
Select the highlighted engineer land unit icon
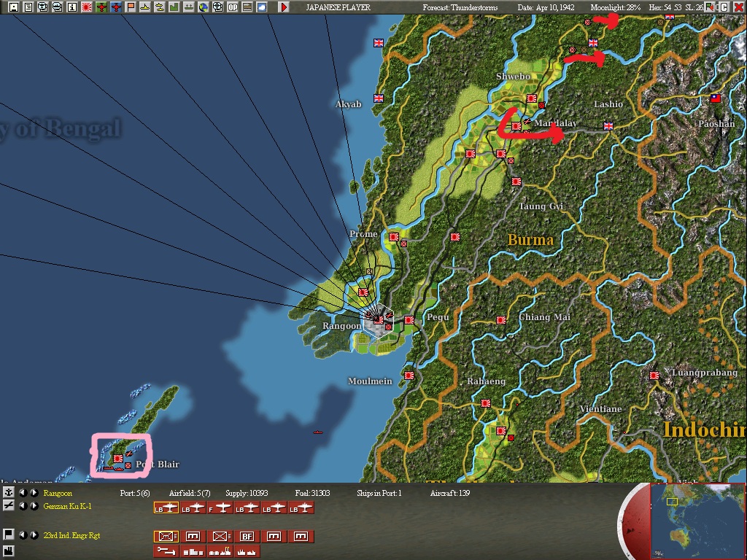pyautogui.click(x=166, y=537)
